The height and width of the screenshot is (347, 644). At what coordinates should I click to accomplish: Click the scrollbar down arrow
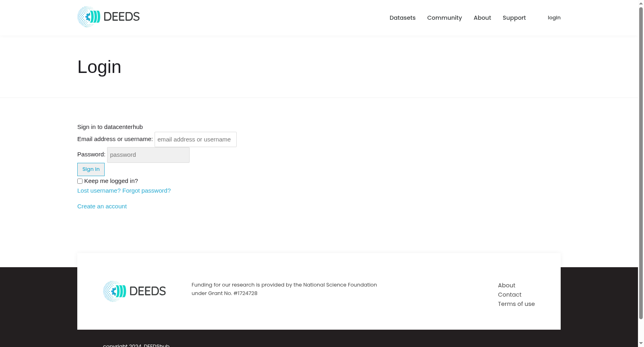(x=641, y=343)
